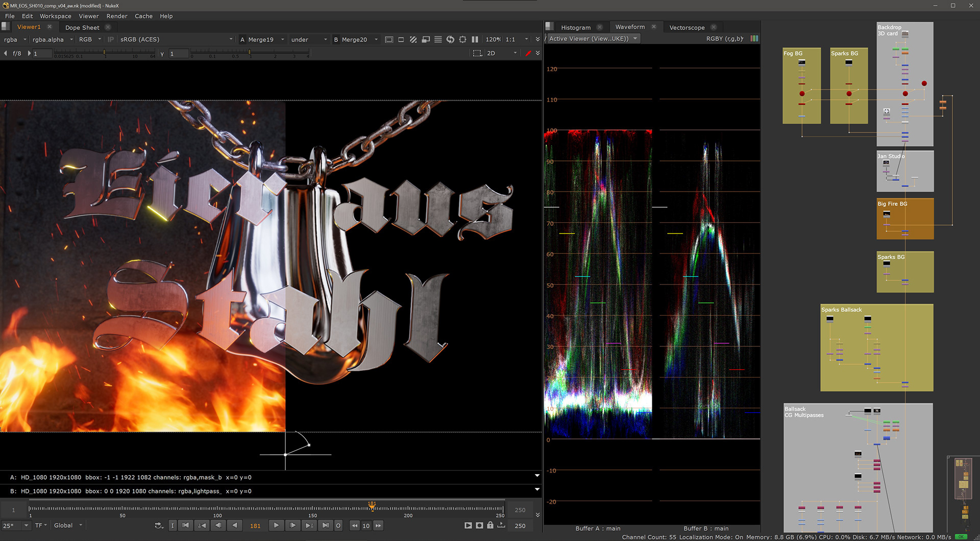Click the 120% zoom level readout
This screenshot has width=980, height=541.
pos(493,39)
